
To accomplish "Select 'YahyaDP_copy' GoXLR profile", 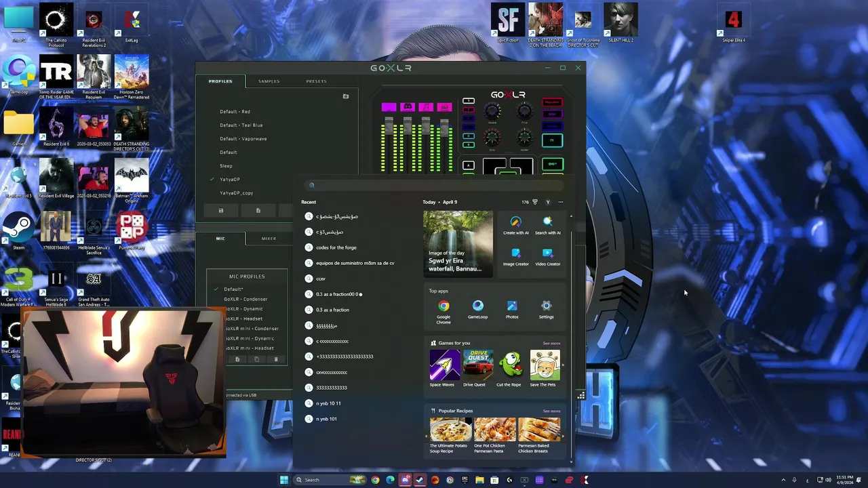I will coord(236,193).
